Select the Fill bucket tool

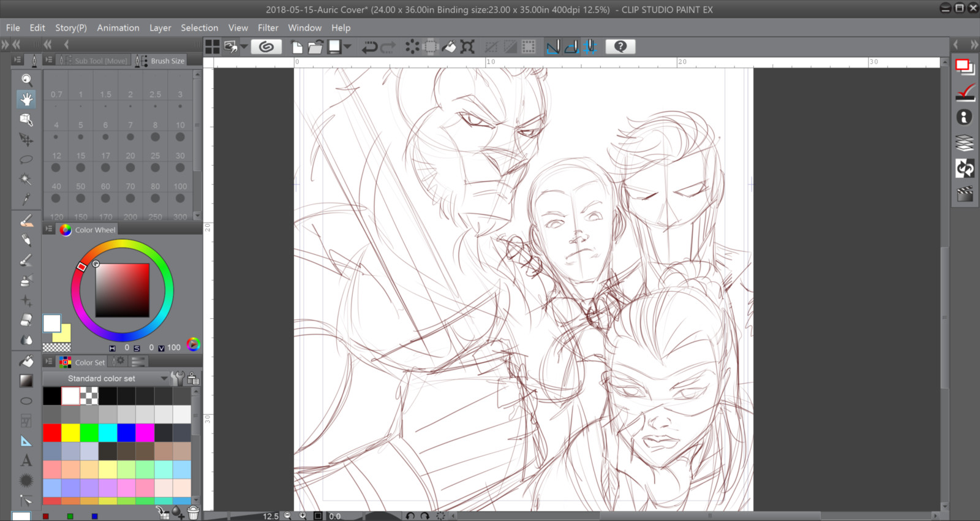pyautogui.click(x=26, y=361)
